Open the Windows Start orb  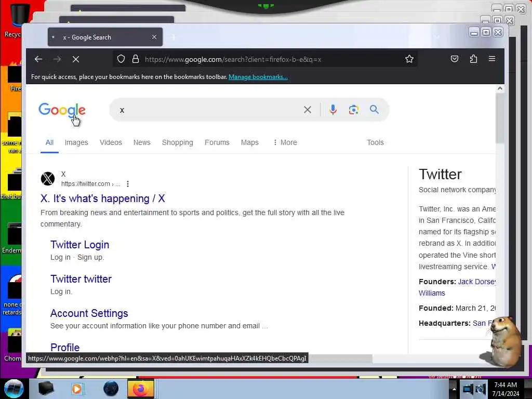pyautogui.click(x=14, y=389)
